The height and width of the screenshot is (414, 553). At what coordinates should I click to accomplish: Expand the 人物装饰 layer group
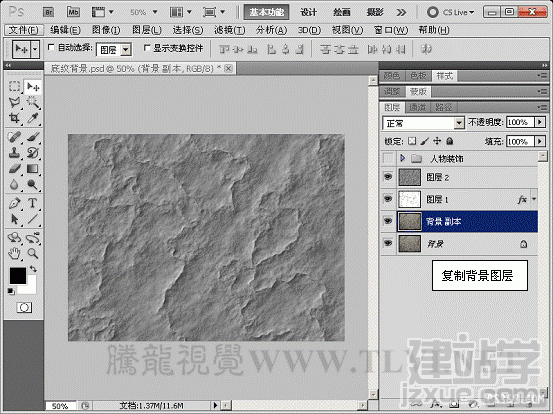[402, 158]
